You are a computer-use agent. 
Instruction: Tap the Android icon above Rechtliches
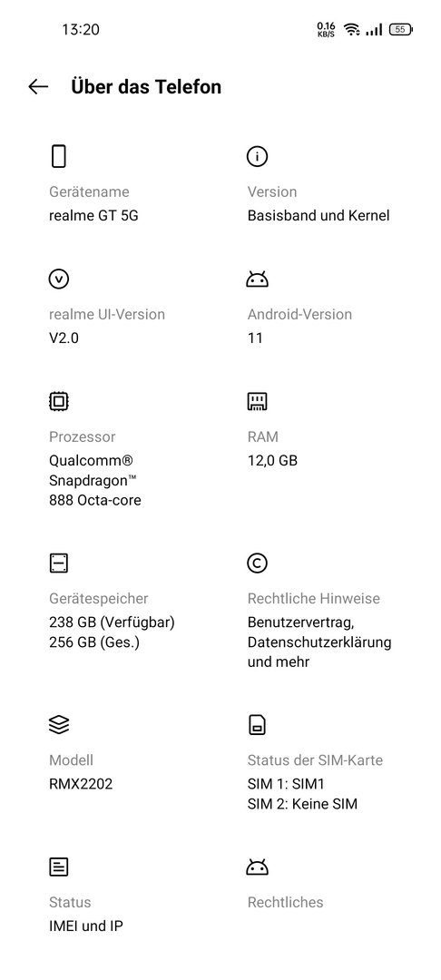[x=258, y=867]
